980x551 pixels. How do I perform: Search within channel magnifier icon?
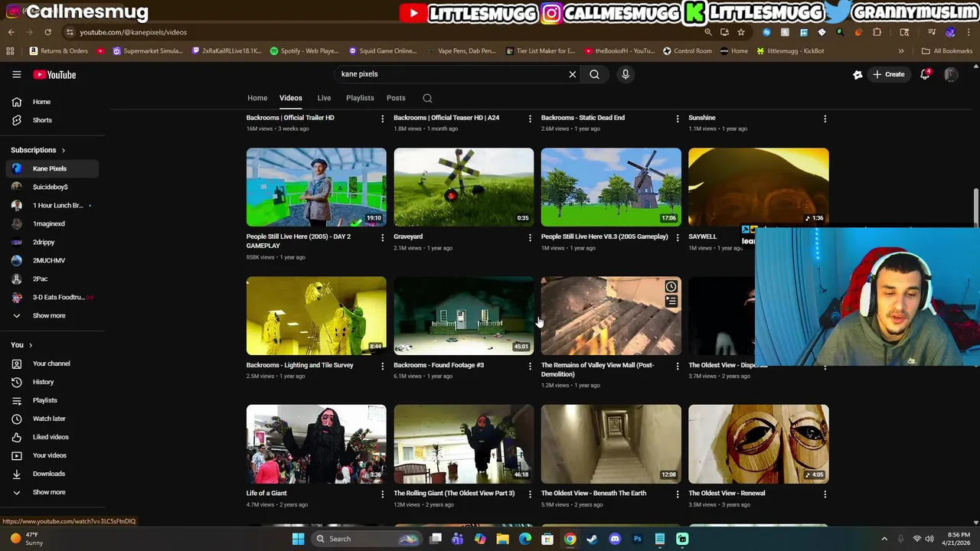[x=427, y=98]
